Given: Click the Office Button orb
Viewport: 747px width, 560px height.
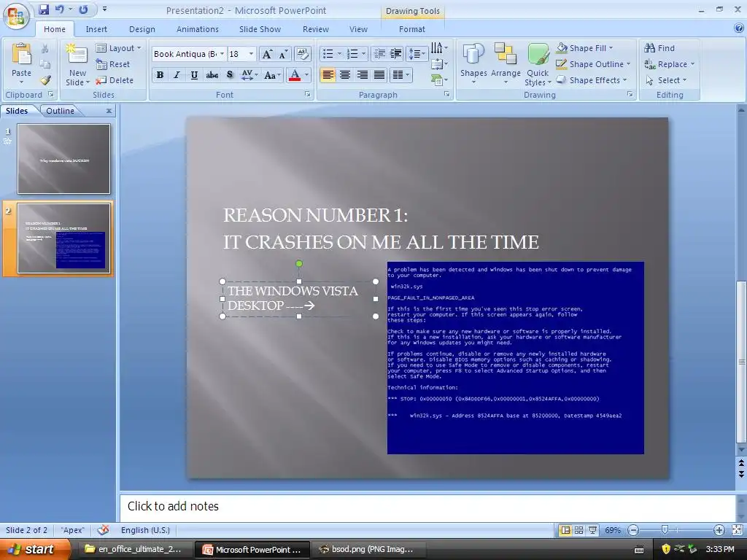Looking at the screenshot, I should tap(16, 16).
